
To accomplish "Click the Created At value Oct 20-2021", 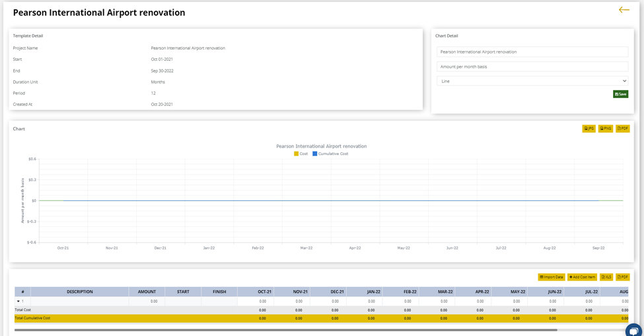I will [162, 104].
